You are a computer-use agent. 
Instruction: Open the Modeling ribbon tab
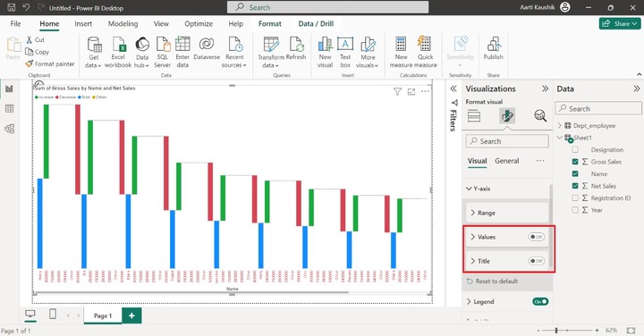point(123,24)
